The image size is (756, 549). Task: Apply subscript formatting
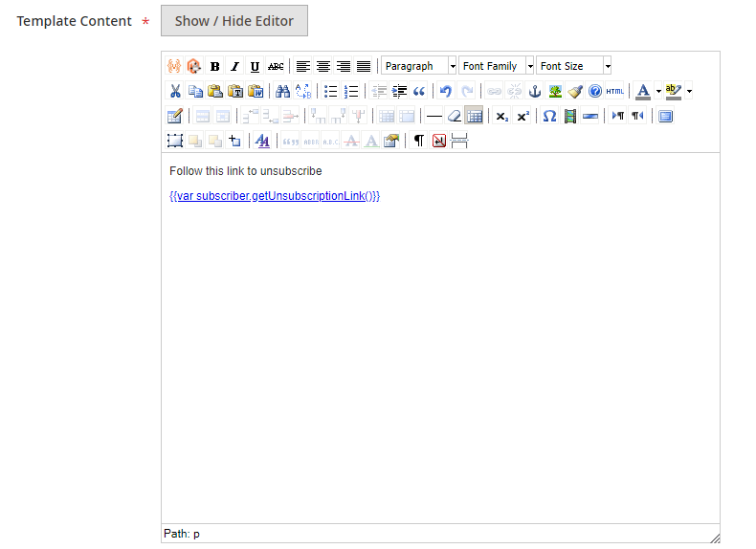pos(501,116)
